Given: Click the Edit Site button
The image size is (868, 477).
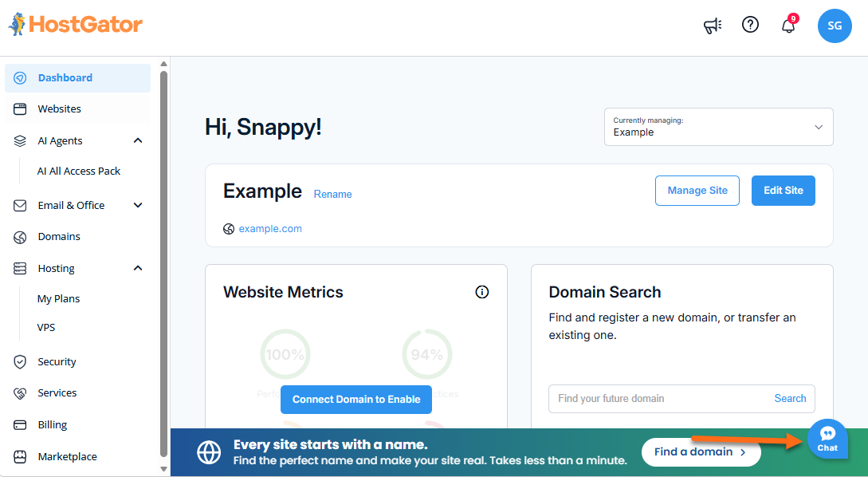Looking at the screenshot, I should click(784, 191).
